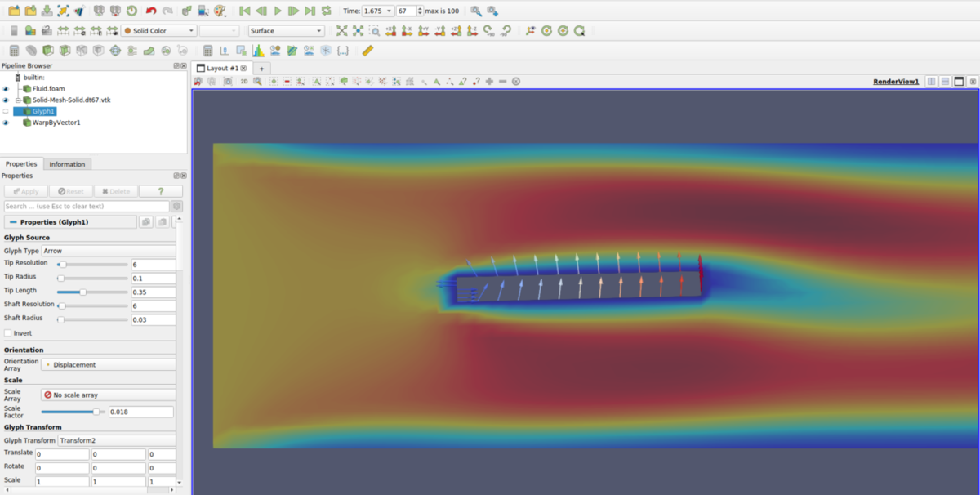
Task: Open the Solid Color coloring dropdown
Action: coord(159,31)
